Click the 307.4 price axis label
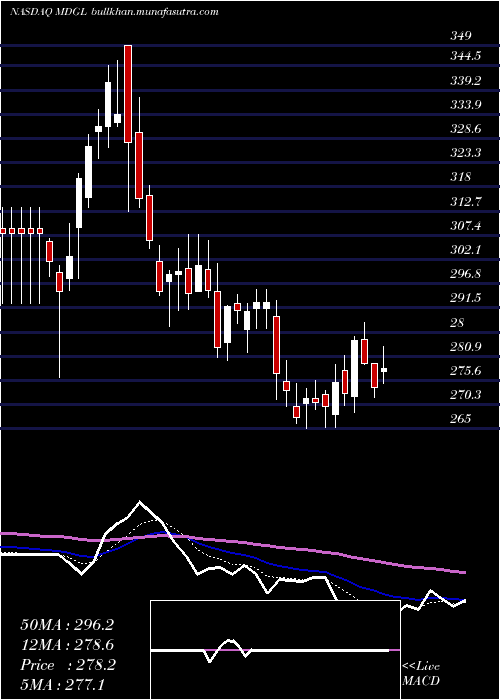The height and width of the screenshot is (700, 500). point(466,226)
